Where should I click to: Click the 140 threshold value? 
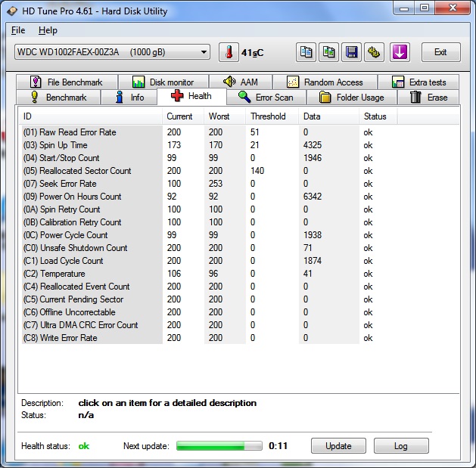257,171
